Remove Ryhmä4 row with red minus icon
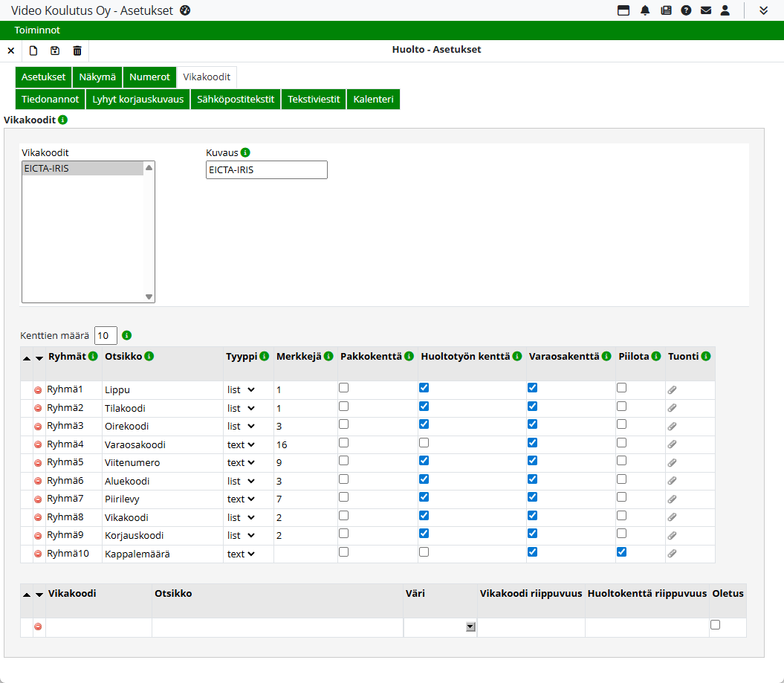Screen dimensions: 784x683 click(x=38, y=445)
